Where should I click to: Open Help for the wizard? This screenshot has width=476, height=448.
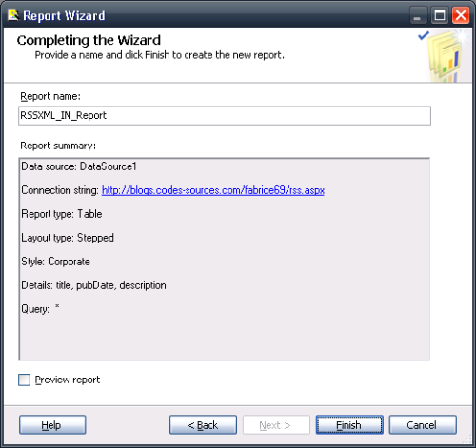pyautogui.click(x=52, y=425)
